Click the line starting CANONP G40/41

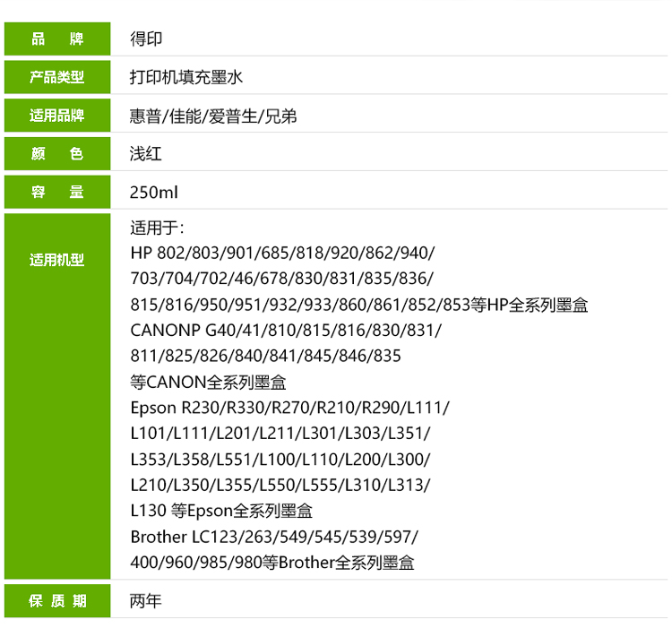pyautogui.click(x=286, y=331)
